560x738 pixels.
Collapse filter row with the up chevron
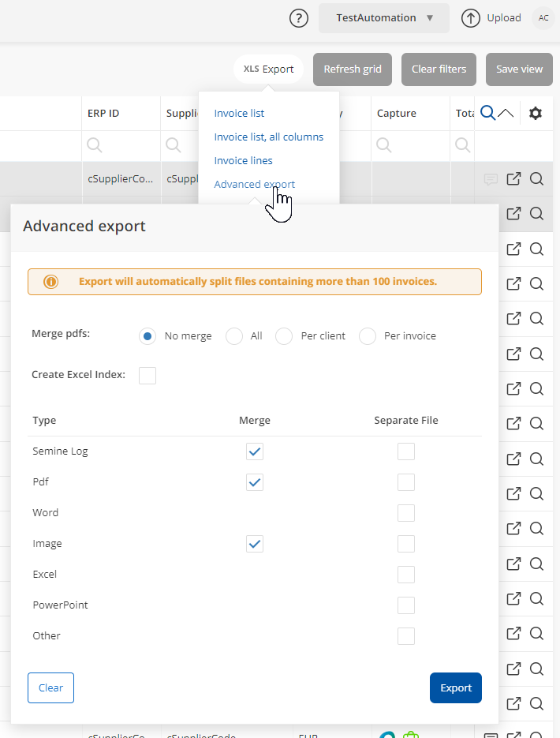click(506, 114)
